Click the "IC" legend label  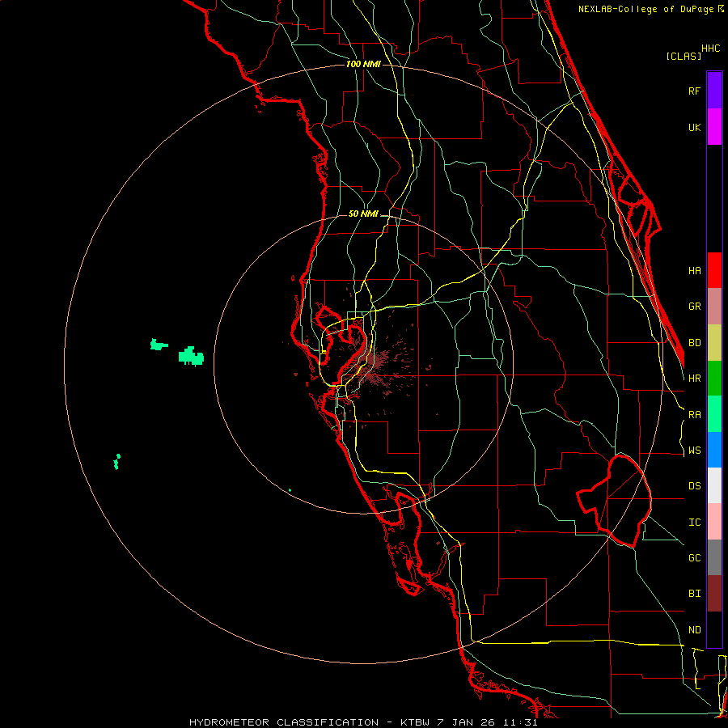point(694,523)
